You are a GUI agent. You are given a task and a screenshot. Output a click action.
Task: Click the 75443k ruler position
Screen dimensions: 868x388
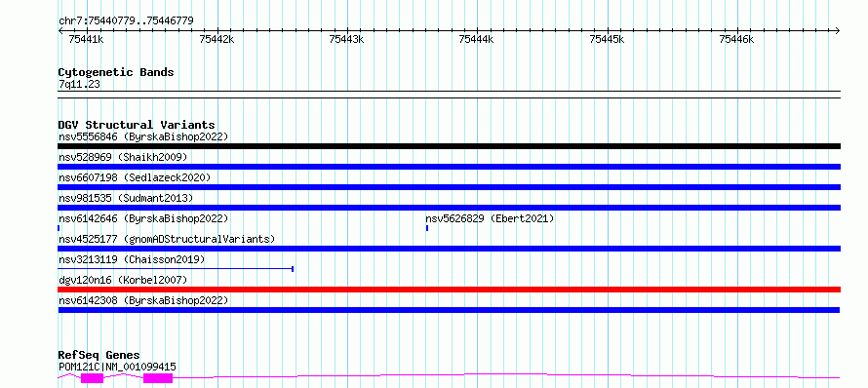pos(346,39)
